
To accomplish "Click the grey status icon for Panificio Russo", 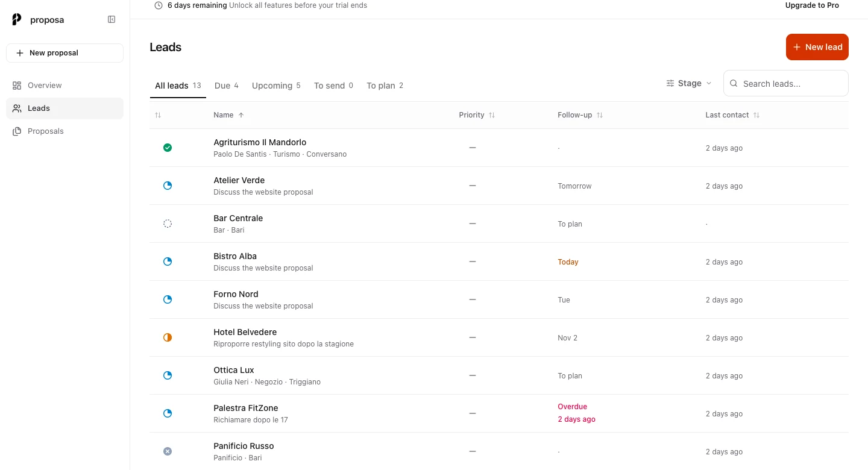I will pos(168,451).
